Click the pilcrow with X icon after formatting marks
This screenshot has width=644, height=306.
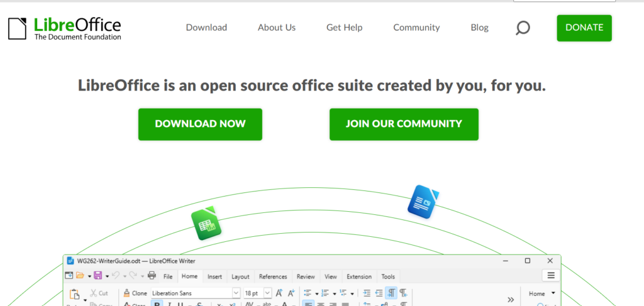coord(404,293)
